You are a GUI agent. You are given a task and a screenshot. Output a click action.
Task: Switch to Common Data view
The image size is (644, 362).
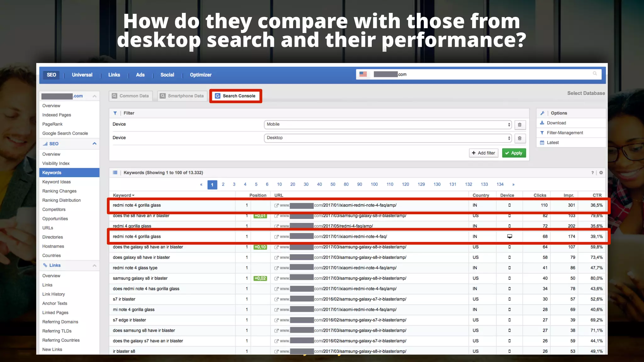pos(130,96)
